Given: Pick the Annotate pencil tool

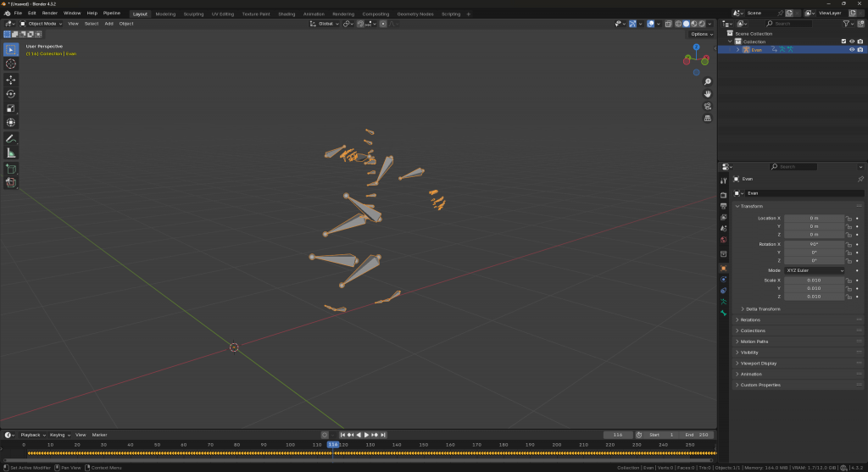Looking at the screenshot, I should (x=10, y=139).
